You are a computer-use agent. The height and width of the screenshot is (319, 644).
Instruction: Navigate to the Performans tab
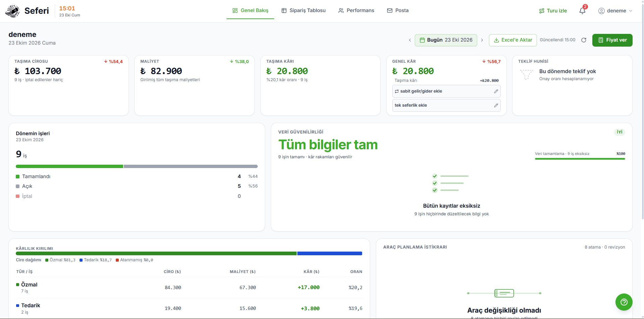[x=356, y=10]
